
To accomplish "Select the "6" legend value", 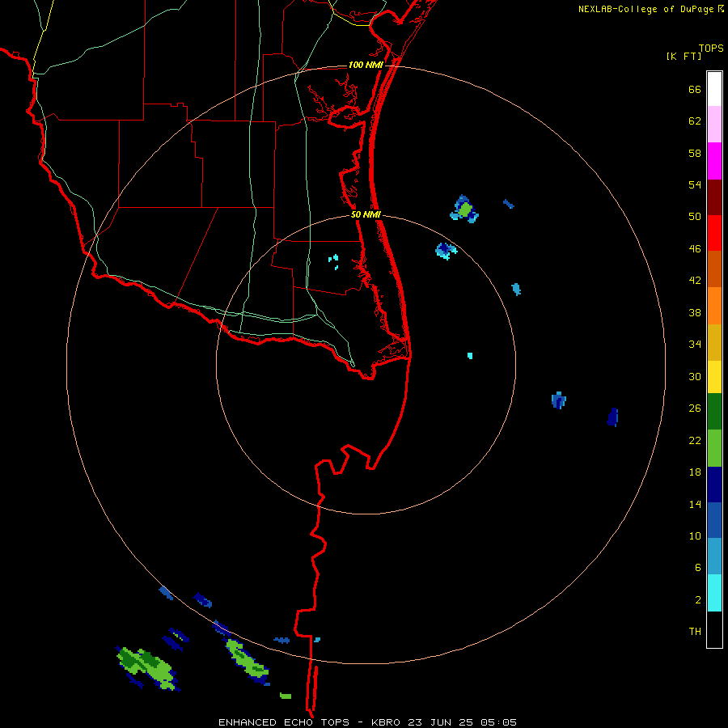I will point(698,567).
